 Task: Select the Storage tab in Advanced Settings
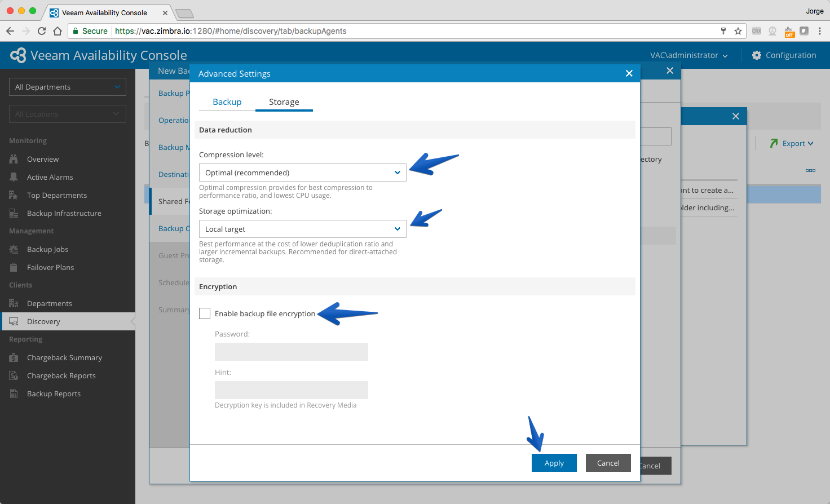click(x=284, y=102)
